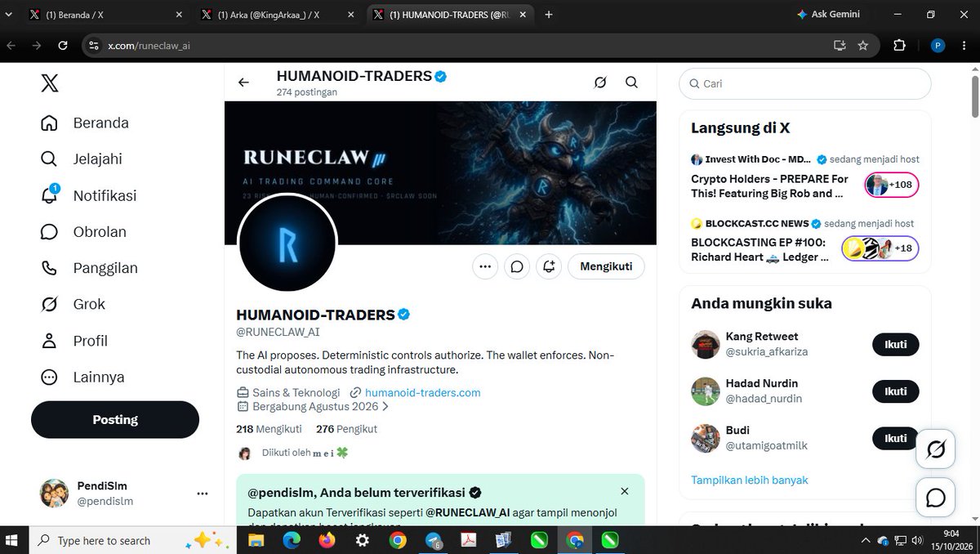Follow Kang Retweet with the Ikuti button
This screenshot has width=980, height=554.
click(x=896, y=344)
